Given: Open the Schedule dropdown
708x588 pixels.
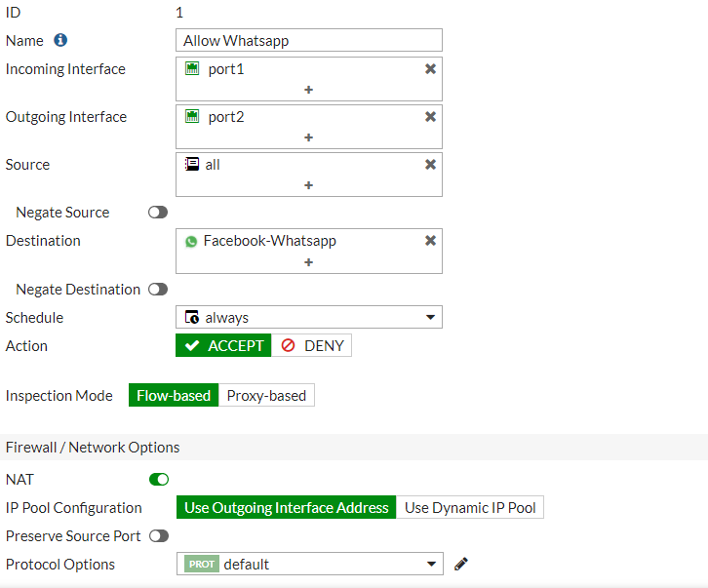Looking at the screenshot, I should point(309,317).
